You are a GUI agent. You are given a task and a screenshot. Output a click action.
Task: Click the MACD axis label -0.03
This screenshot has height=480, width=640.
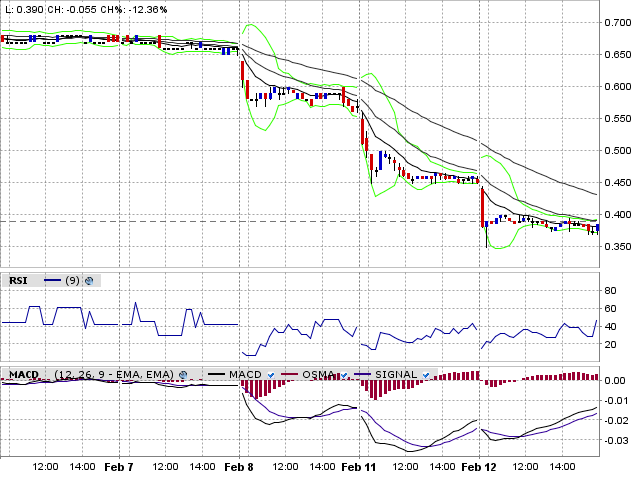pyautogui.click(x=615, y=440)
